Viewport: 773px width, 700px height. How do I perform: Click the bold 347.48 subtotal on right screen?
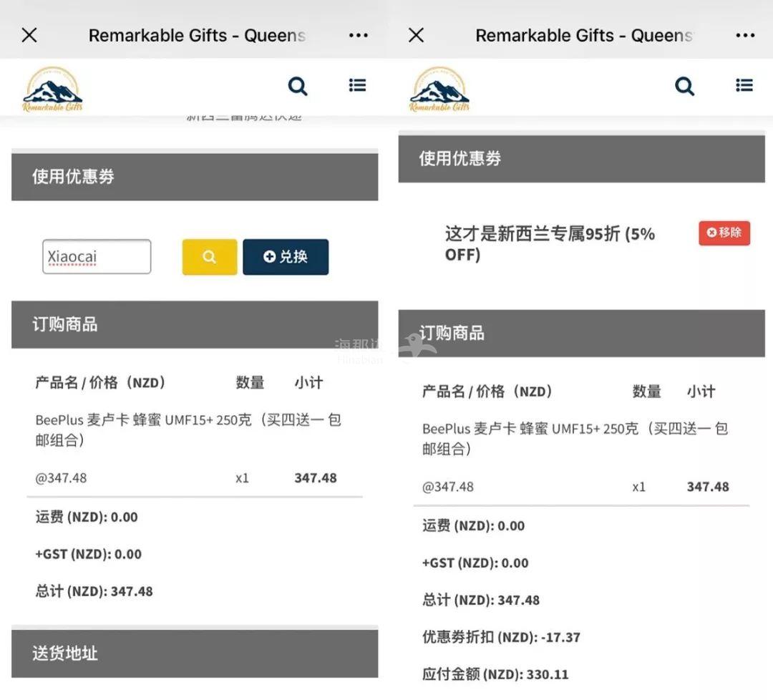tap(708, 487)
